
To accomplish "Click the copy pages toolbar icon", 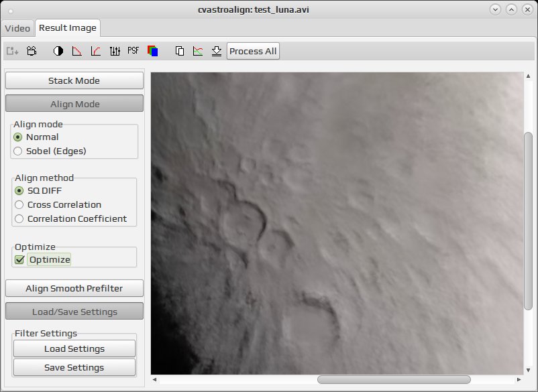I will (x=180, y=51).
